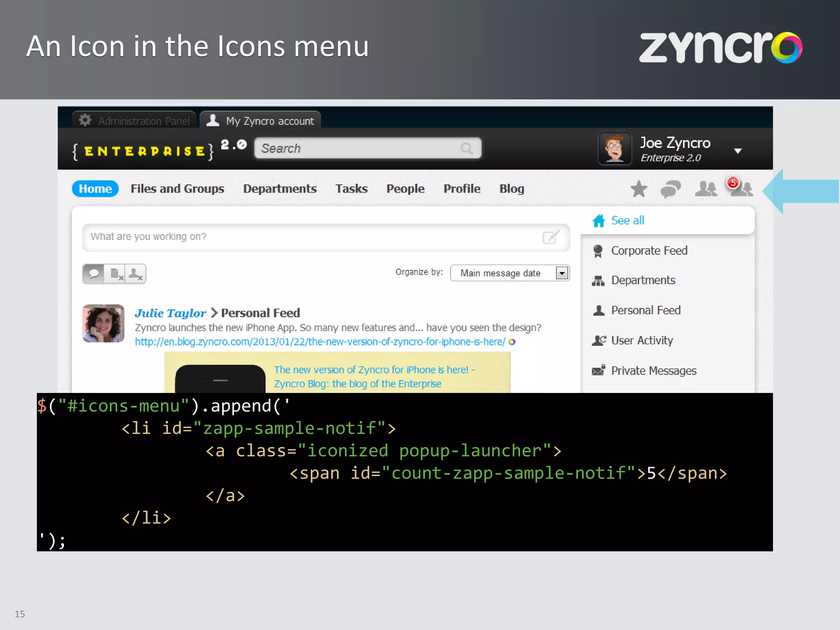
Task: Click Julie Taylor's photo thumbnail
Action: tap(103, 323)
